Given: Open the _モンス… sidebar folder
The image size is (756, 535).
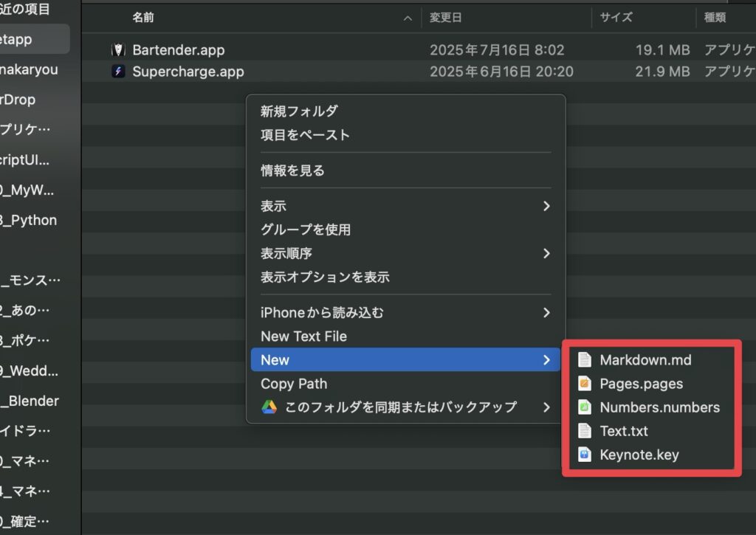Looking at the screenshot, I should click(x=30, y=280).
